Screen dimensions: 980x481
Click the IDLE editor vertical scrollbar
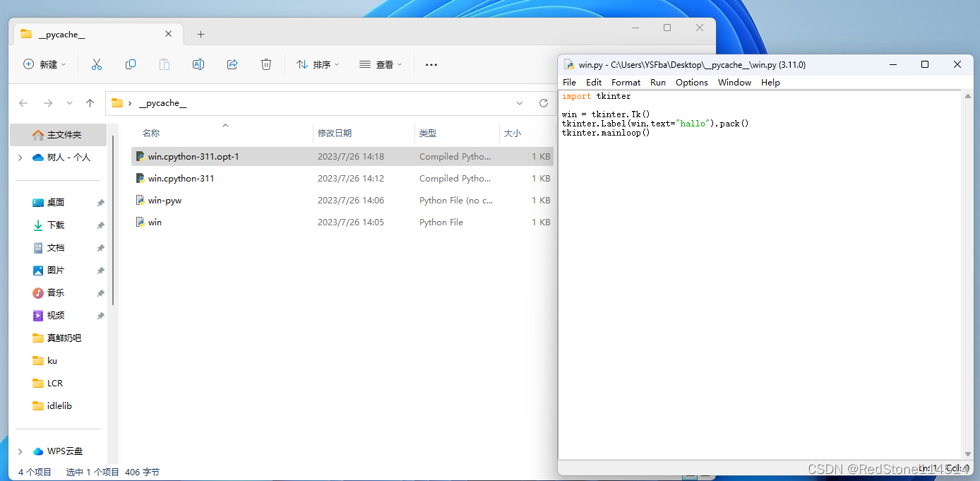[x=967, y=275]
